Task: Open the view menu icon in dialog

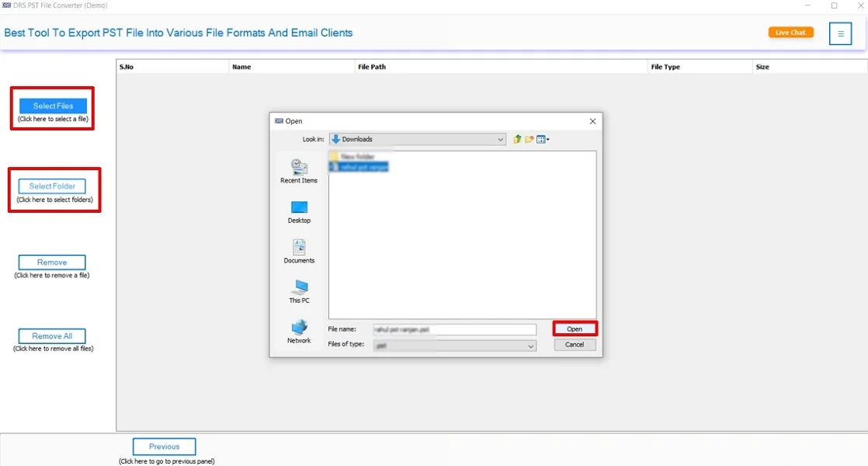Action: pyautogui.click(x=543, y=140)
